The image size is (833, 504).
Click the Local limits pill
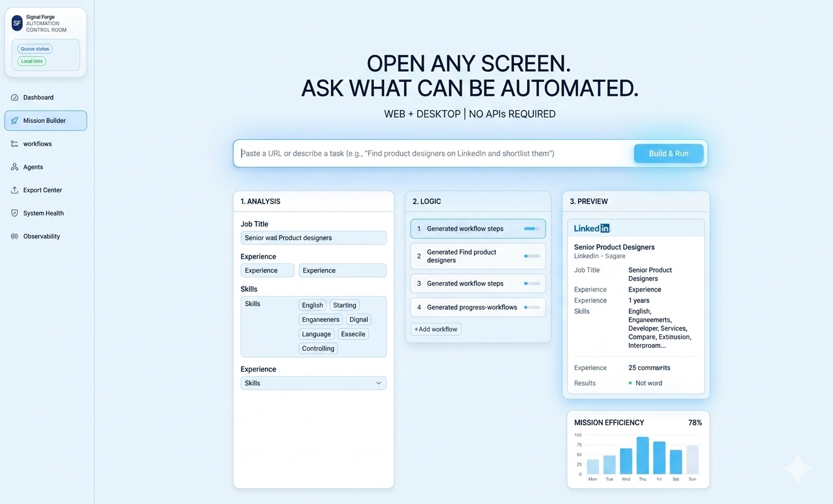point(32,61)
